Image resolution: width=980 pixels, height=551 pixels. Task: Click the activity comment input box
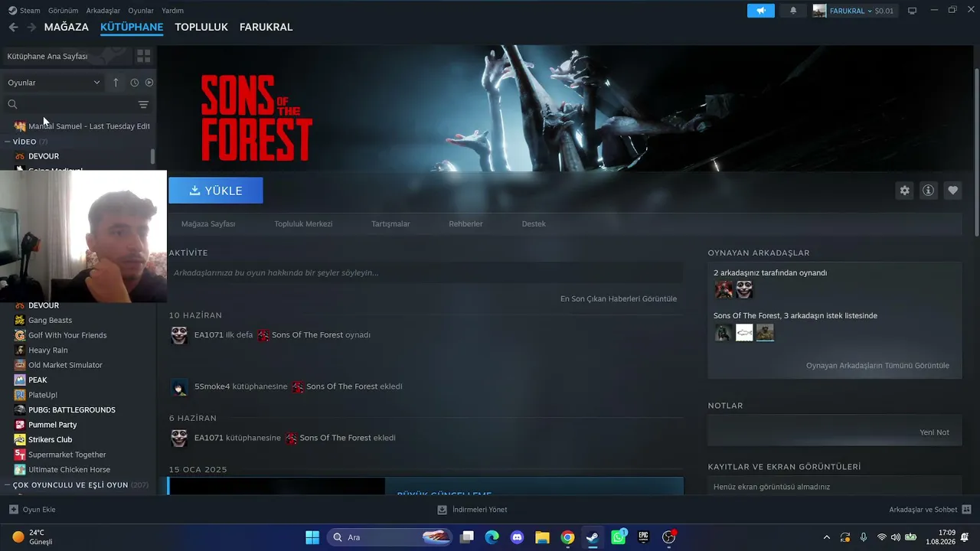[426, 273]
